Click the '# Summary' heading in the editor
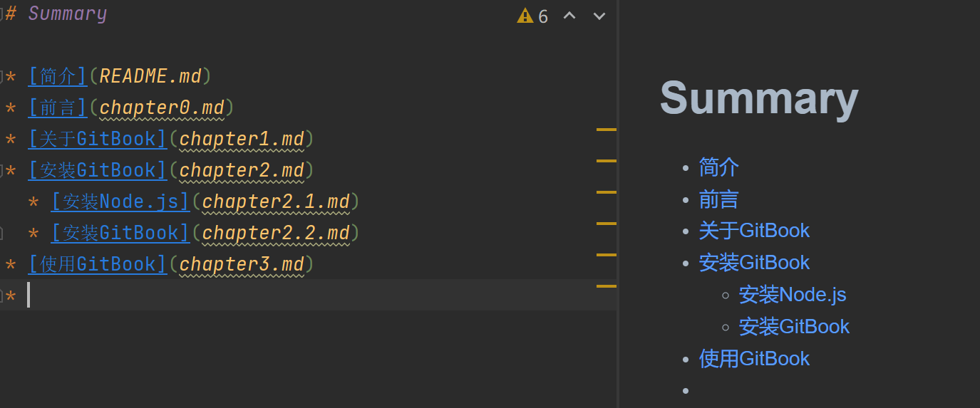 coord(56,14)
